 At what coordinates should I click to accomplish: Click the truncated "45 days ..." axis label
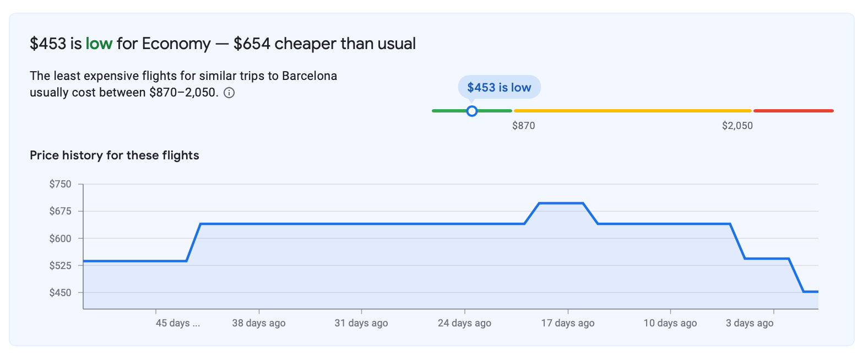pos(177,323)
